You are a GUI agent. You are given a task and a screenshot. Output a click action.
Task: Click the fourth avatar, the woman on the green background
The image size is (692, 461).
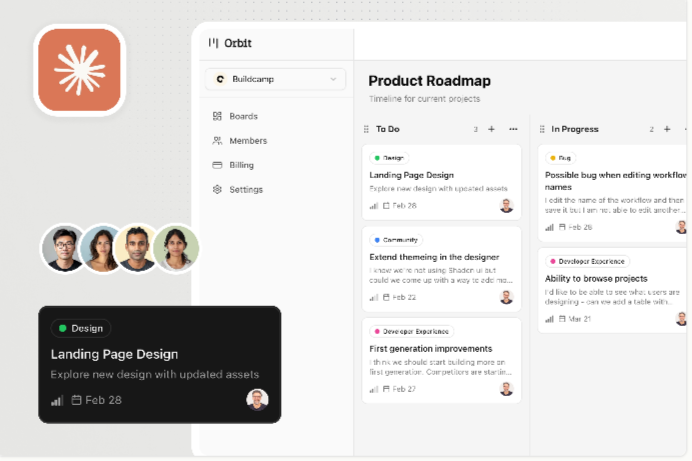tap(176, 248)
